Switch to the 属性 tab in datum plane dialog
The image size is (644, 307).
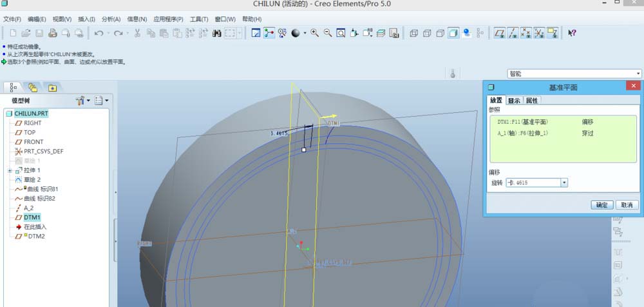(532, 101)
